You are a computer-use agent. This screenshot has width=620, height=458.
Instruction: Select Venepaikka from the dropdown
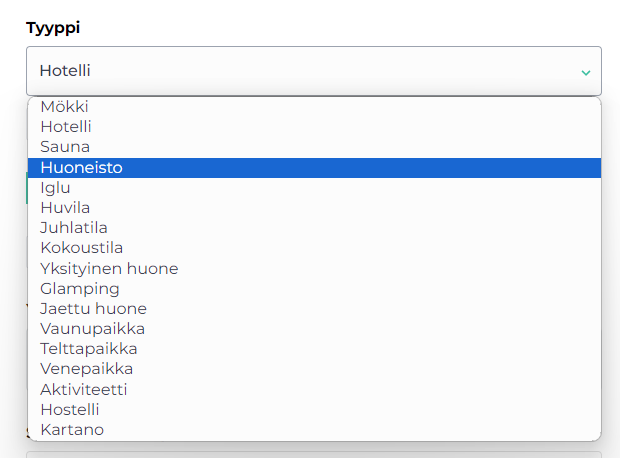pos(86,369)
